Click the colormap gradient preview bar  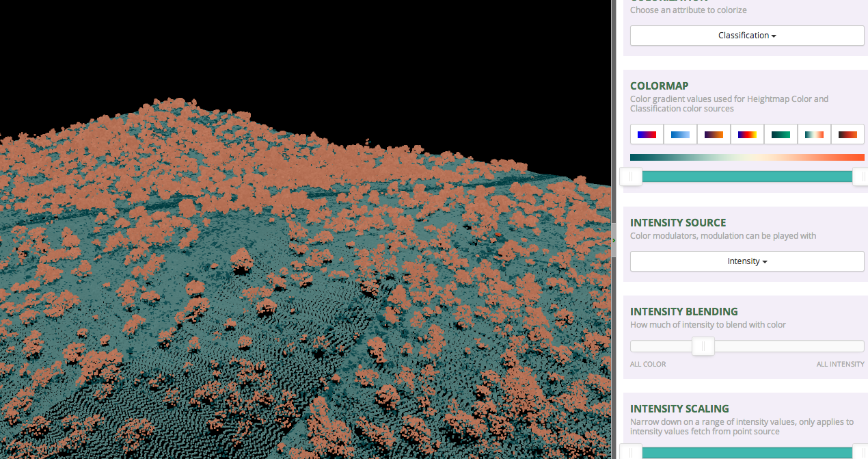click(747, 157)
